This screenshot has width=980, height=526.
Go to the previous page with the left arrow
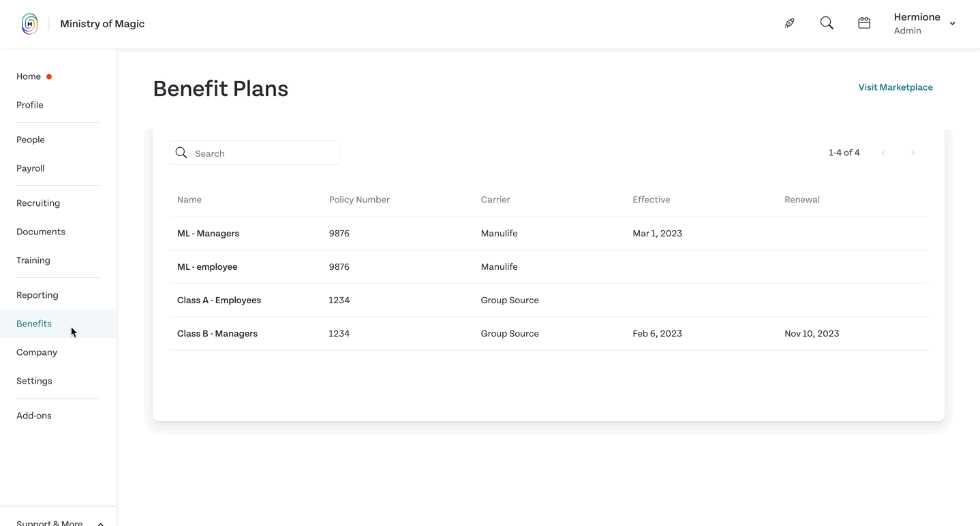click(x=884, y=153)
